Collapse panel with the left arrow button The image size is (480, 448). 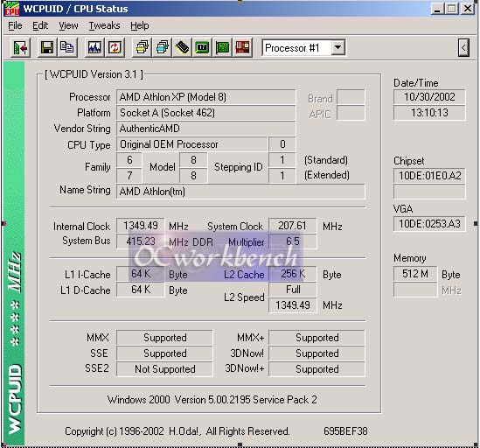[x=463, y=47]
